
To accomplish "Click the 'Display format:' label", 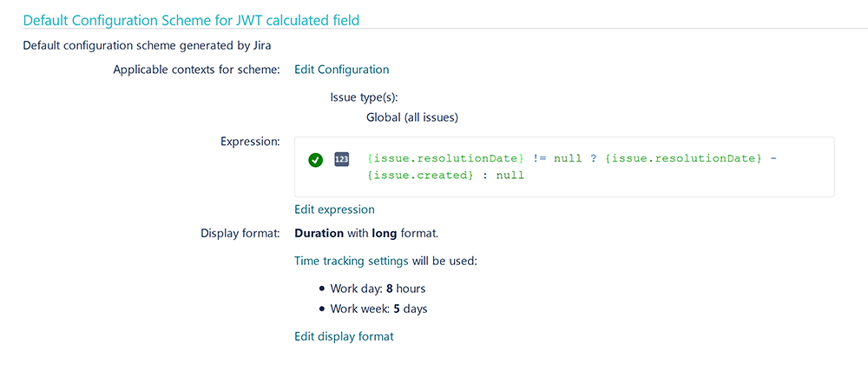I will [x=240, y=234].
